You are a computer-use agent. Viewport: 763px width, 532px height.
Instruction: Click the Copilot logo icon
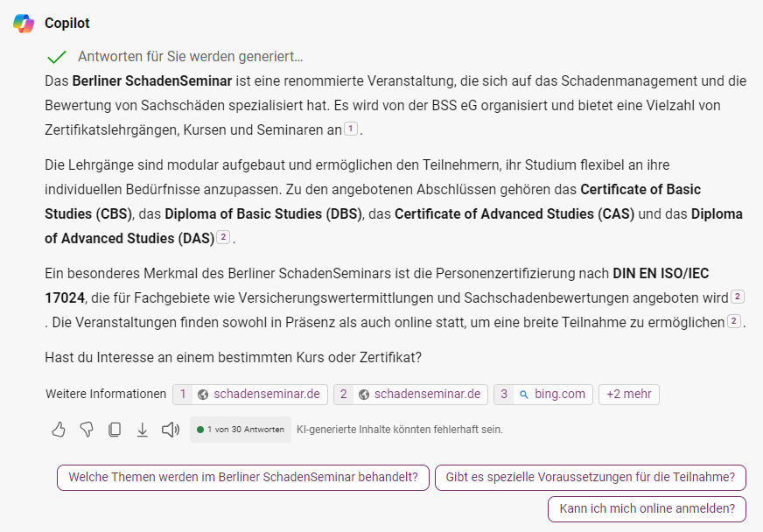[x=24, y=23]
